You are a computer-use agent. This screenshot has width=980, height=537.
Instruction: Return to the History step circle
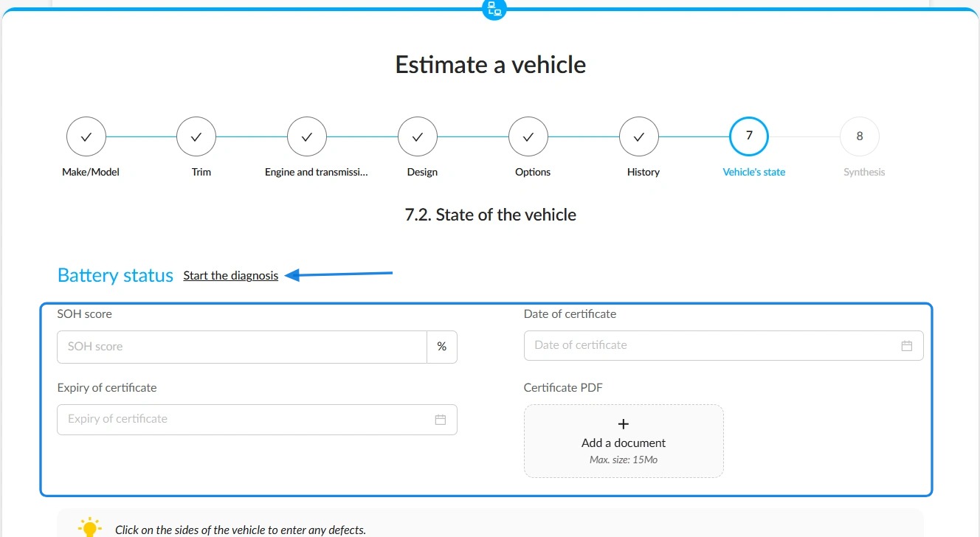pos(639,136)
